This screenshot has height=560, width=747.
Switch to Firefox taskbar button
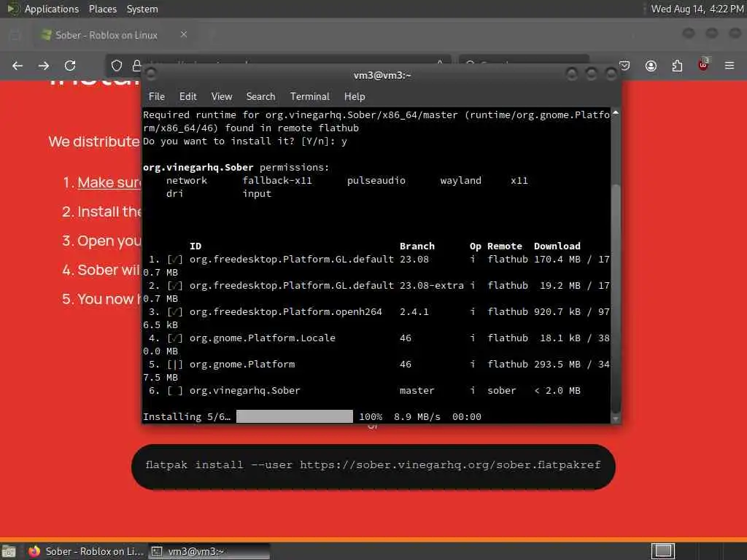pos(86,551)
